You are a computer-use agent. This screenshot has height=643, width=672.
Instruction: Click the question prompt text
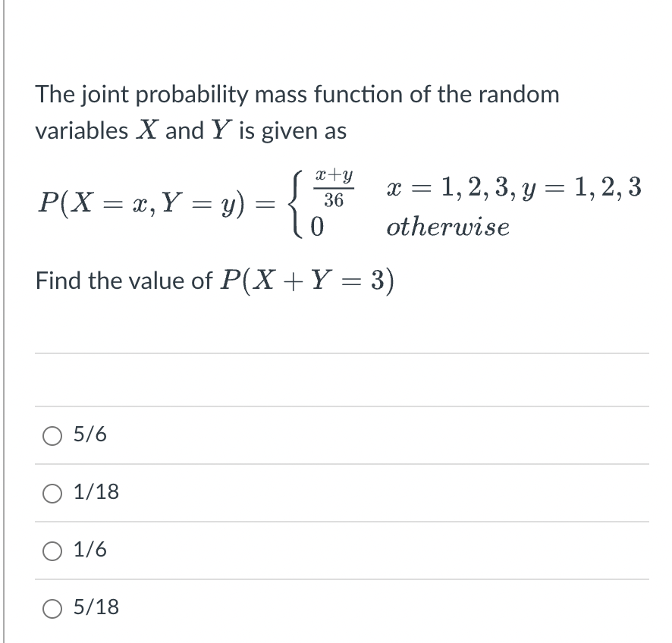(296, 112)
